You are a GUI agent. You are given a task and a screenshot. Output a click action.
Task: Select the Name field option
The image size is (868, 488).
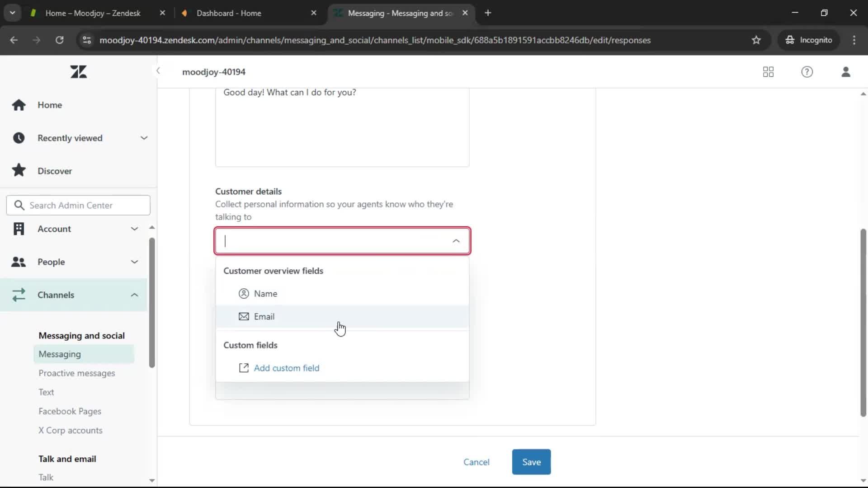[x=342, y=294]
